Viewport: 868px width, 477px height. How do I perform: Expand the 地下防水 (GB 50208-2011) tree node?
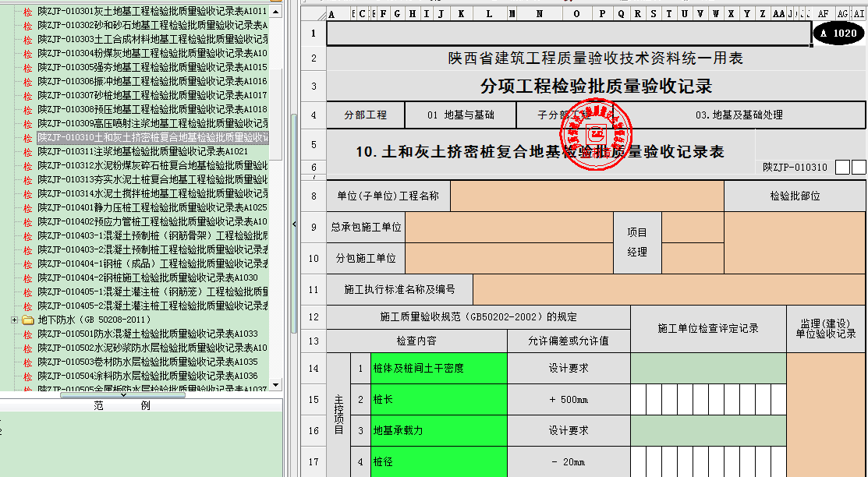(x=14, y=320)
